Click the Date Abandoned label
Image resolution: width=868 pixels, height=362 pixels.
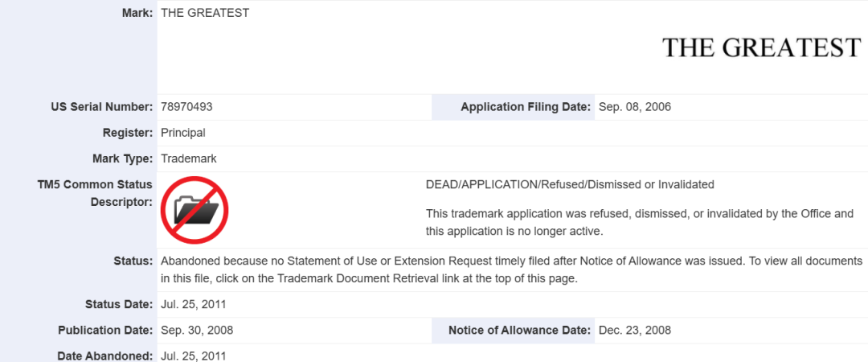click(x=104, y=356)
